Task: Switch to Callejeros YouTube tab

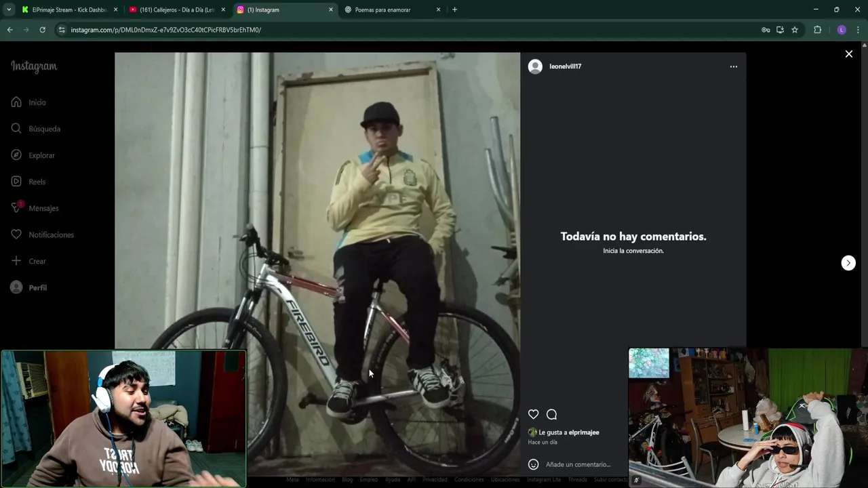Action: click(177, 9)
